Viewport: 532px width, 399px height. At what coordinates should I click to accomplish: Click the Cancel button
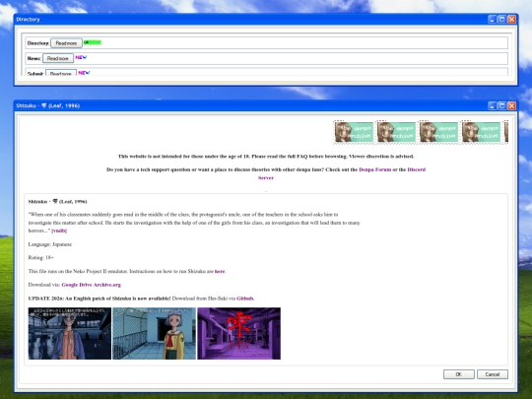tap(493, 374)
